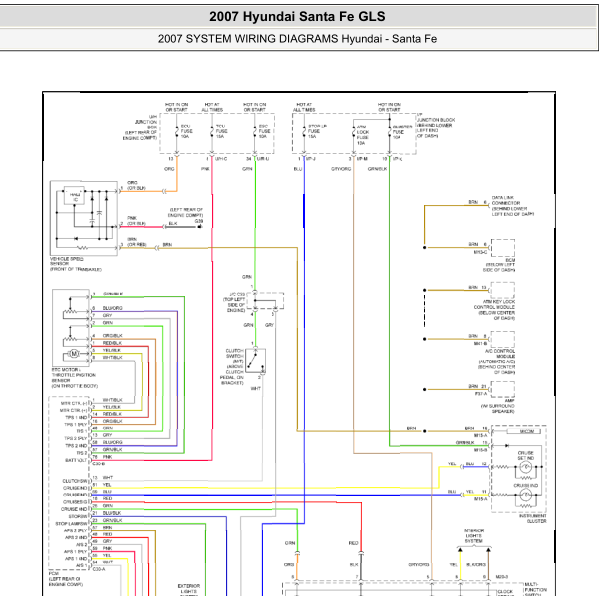Viewport: 599px width, 596px height.
Task: Click the "EXTERIOR LIGHTS" label at the bottom
Action: click(189, 589)
